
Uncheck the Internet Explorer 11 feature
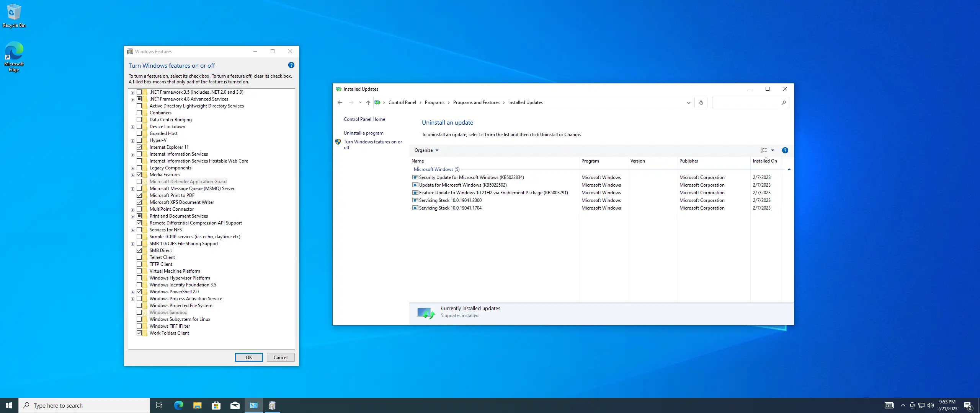pos(139,147)
